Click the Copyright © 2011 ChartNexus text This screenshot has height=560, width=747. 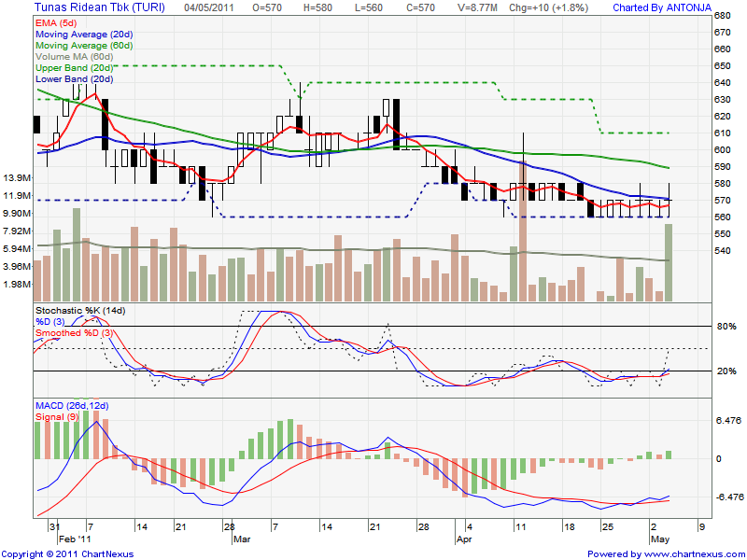(x=67, y=554)
